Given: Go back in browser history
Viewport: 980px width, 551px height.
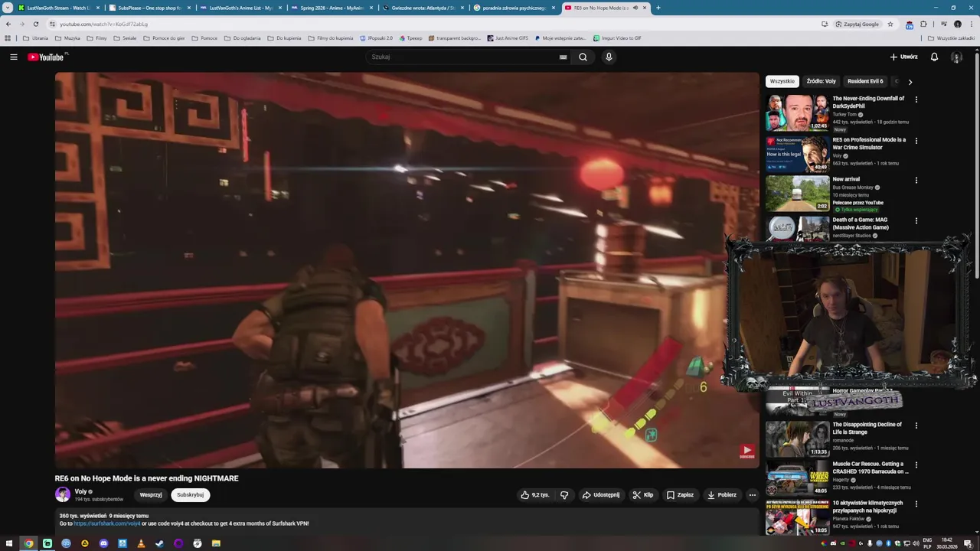Looking at the screenshot, I should pos(8,24).
